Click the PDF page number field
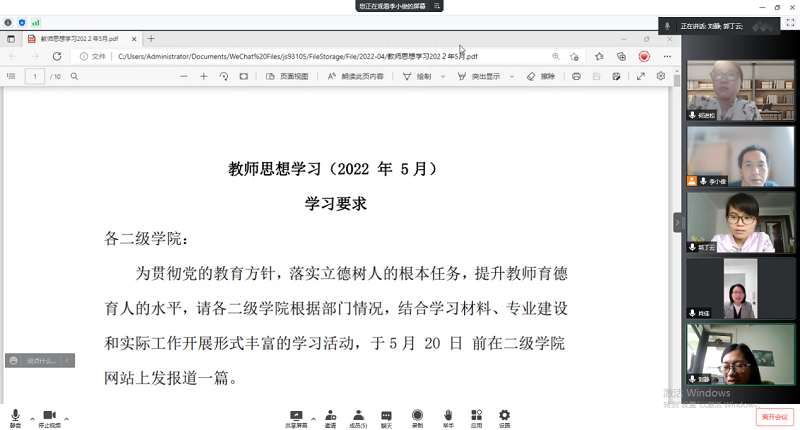The width and height of the screenshot is (800, 430). pos(35,76)
